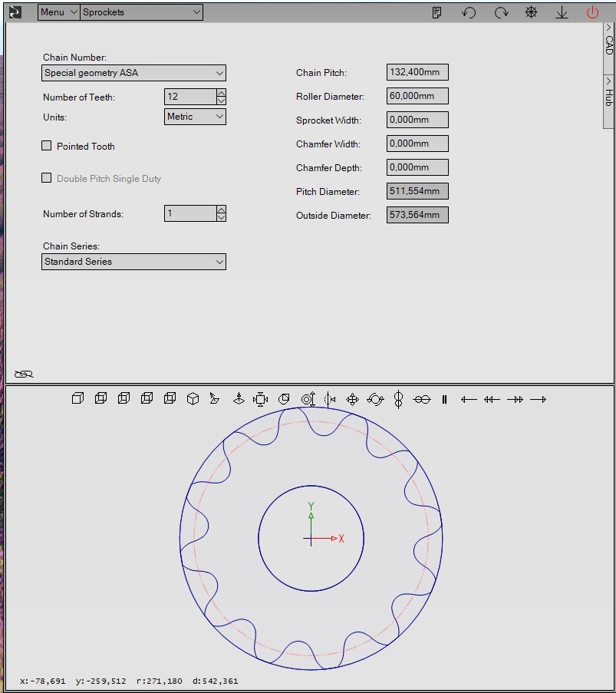Click the Number of Strands input field
This screenshot has height=693, width=616.
[x=190, y=213]
